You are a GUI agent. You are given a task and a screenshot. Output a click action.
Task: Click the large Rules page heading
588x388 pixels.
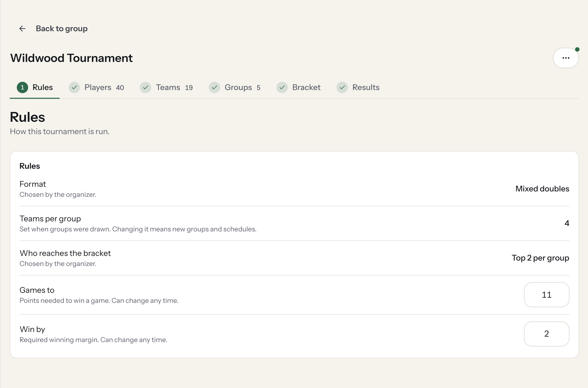[x=28, y=117]
